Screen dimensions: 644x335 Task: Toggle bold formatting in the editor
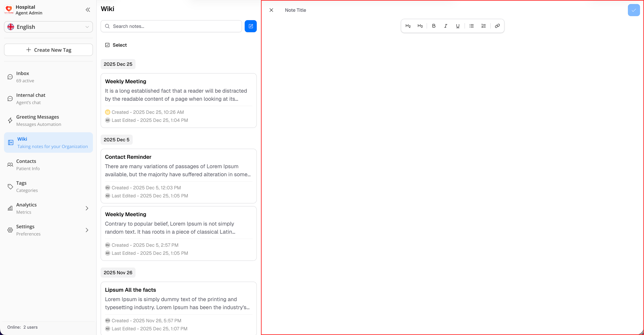434,26
